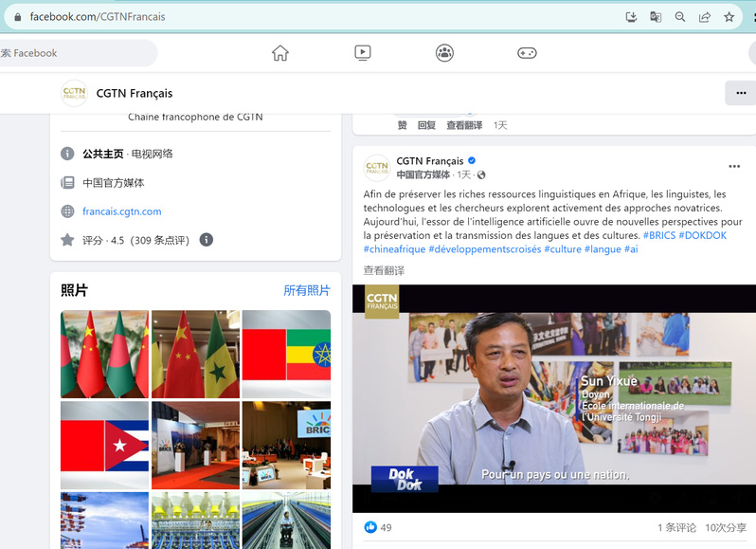The image size is (756, 549).
Task: Click the info icon next to 公共主页
Action: (x=67, y=154)
